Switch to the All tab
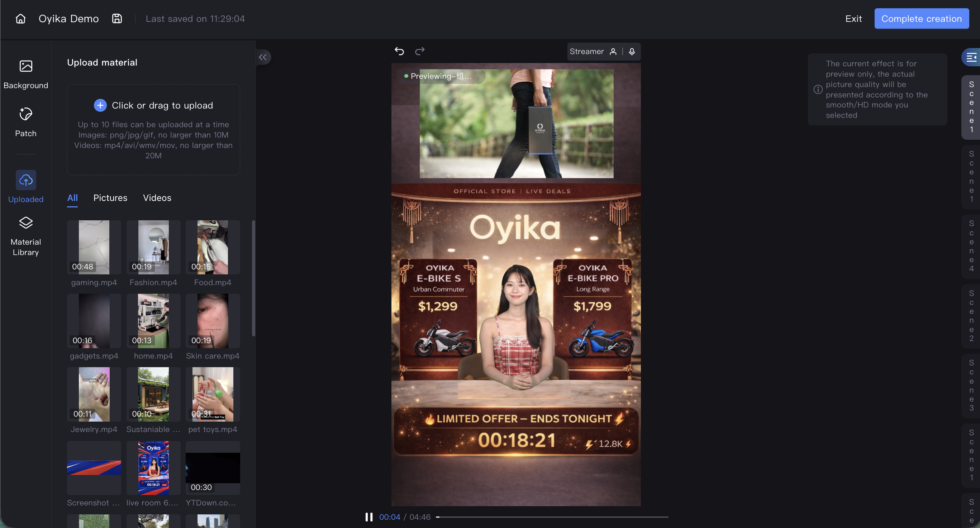980x528 pixels. tap(72, 198)
